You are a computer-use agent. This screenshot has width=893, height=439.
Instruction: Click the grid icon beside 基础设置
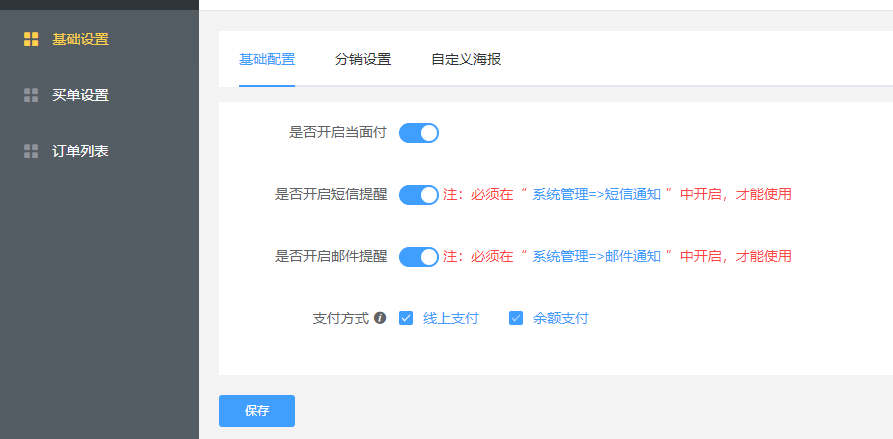[x=31, y=39]
